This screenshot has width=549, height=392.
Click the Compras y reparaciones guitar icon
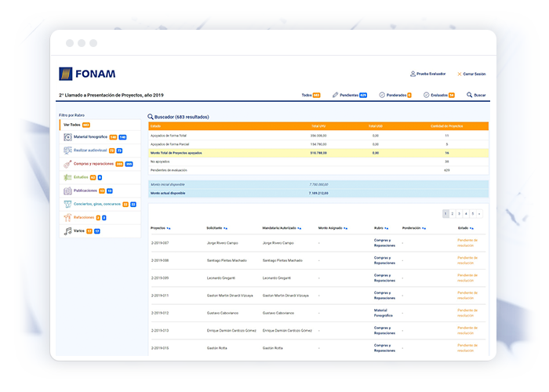click(x=68, y=164)
